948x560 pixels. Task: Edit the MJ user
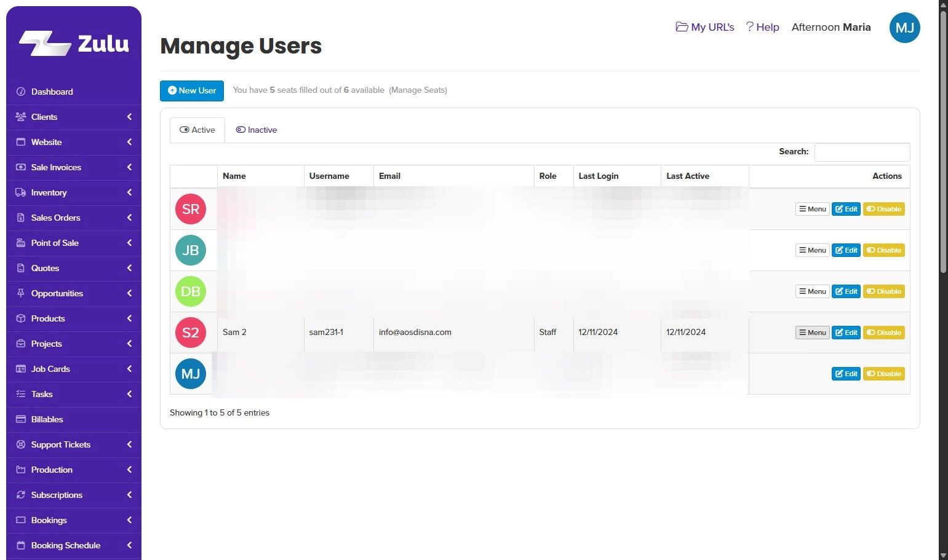846,374
